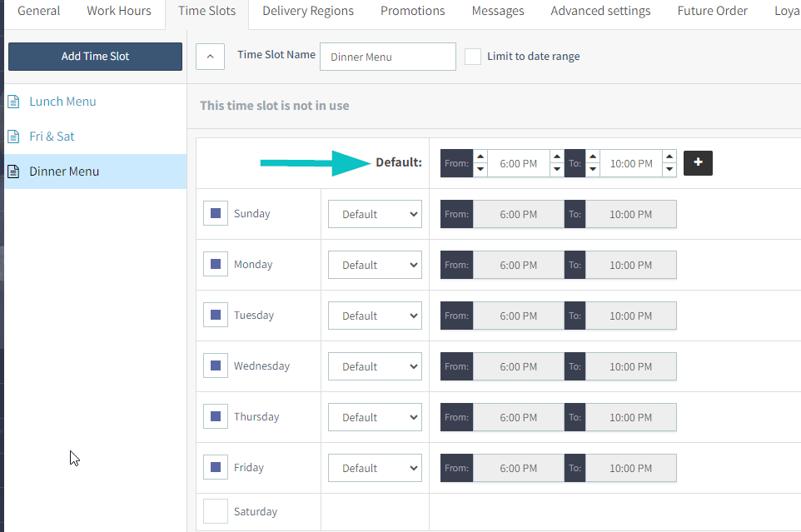Toggle the Wednesday checkbox
Image resolution: width=801 pixels, height=532 pixels.
pos(216,366)
